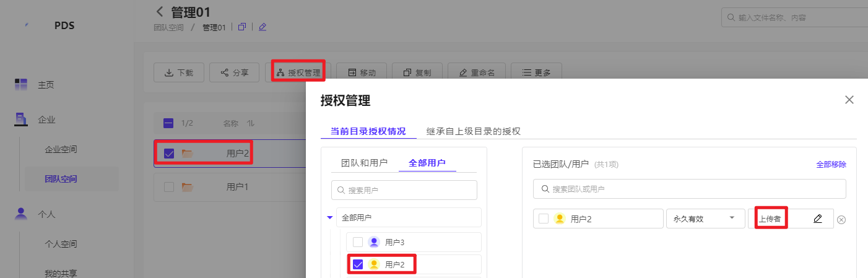This screenshot has width=868, height=278.
Task: Click the 企业 building icon in sidebar
Action: (21, 119)
